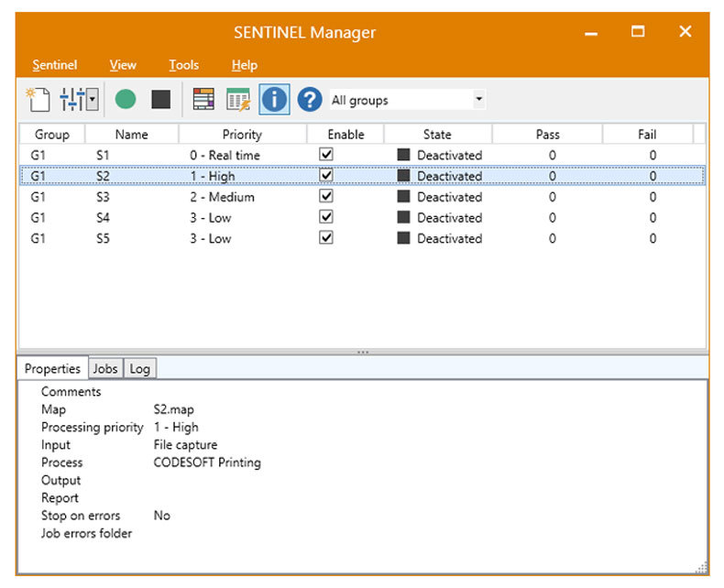Expand the All groups dropdown
This screenshot has height=588, width=724.
(x=478, y=100)
